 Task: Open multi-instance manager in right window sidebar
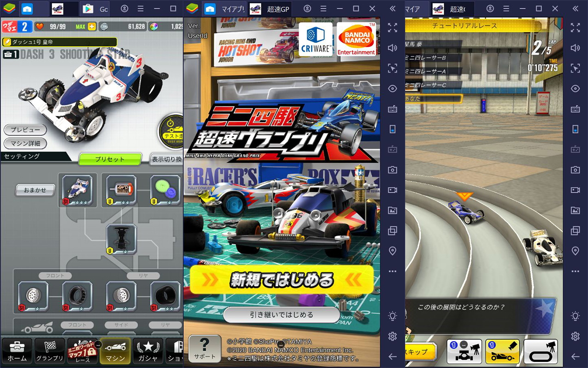tap(575, 230)
